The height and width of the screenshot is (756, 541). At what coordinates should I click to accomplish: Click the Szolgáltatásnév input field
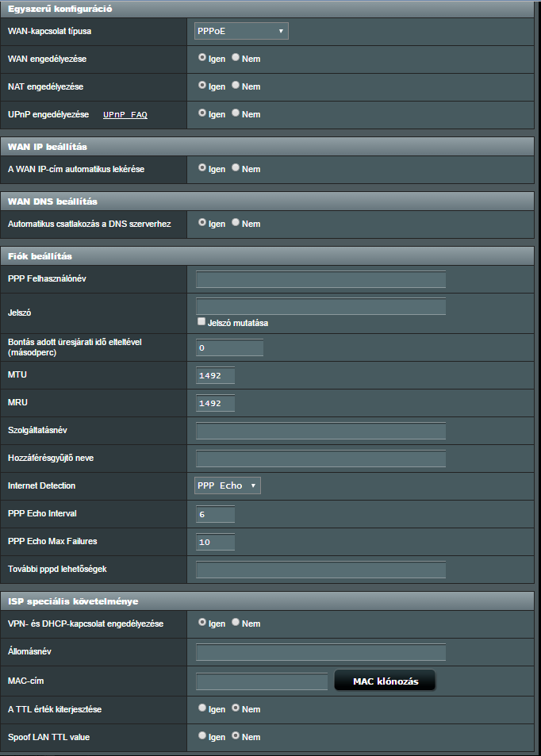coord(320,431)
